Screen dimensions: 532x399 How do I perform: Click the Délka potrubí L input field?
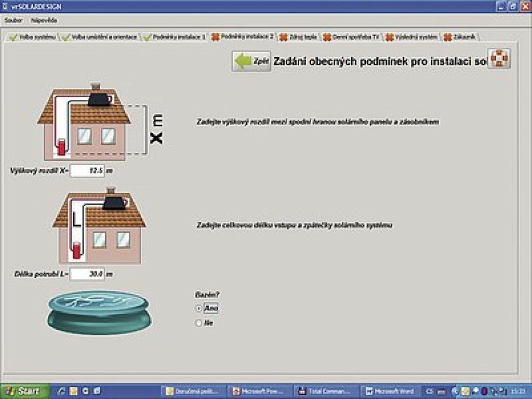[87, 274]
